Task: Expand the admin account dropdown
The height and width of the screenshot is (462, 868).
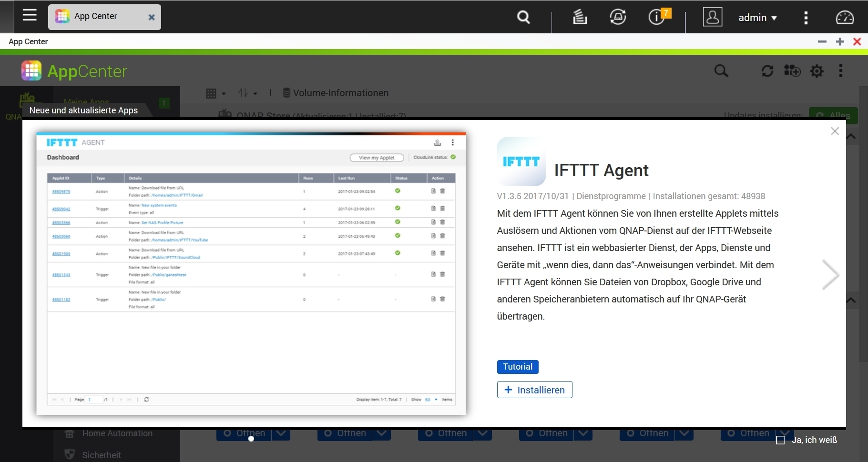Action: [x=757, y=18]
